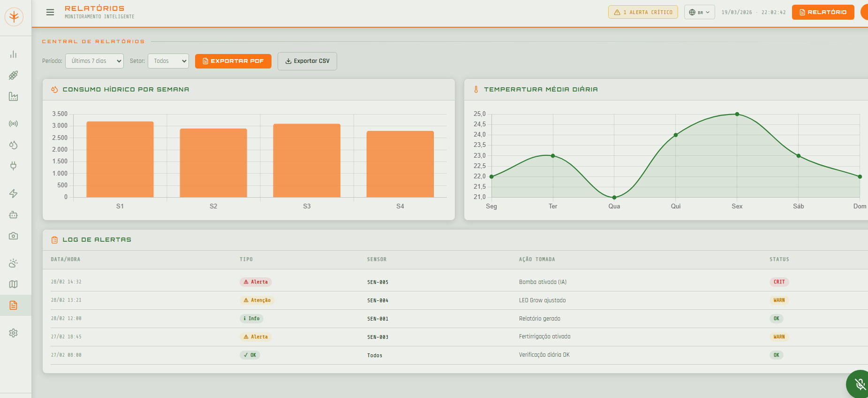Open the sensor signal sidebar icon

coord(14,124)
